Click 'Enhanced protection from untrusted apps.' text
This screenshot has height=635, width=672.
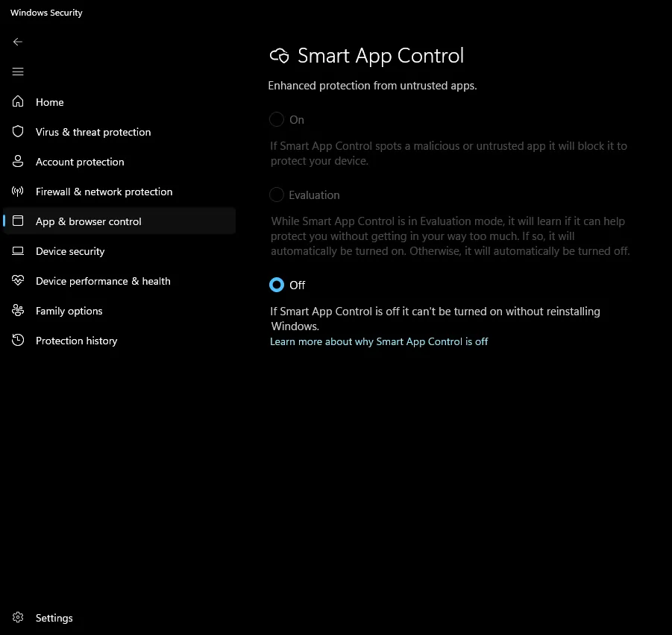tap(372, 86)
